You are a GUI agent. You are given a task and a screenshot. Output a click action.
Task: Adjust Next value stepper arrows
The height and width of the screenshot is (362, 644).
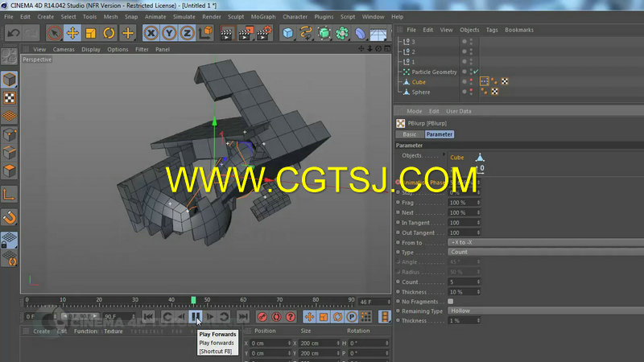pyautogui.click(x=478, y=212)
